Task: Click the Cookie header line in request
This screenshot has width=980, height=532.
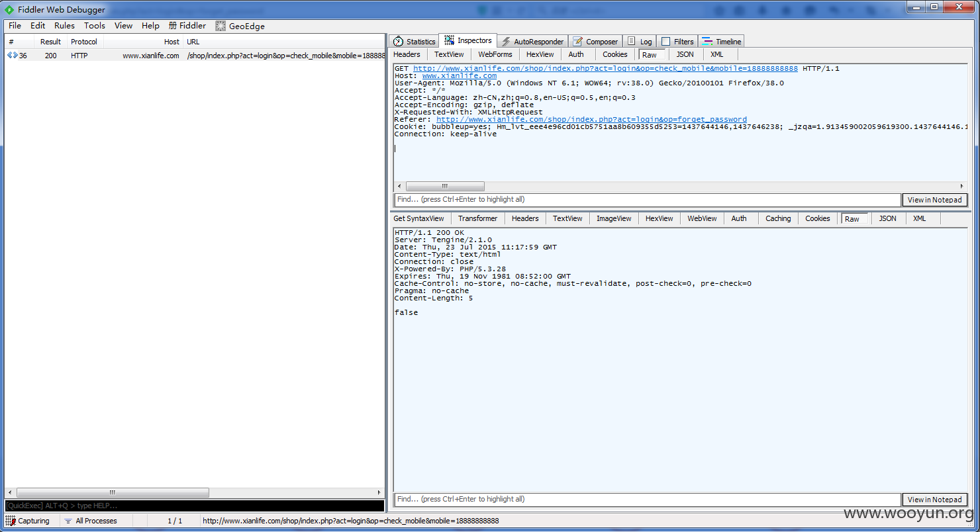Action: coord(681,127)
